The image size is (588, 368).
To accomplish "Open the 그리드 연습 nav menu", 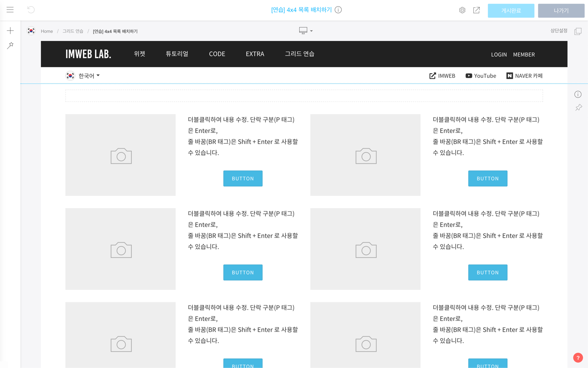I will [x=299, y=54].
